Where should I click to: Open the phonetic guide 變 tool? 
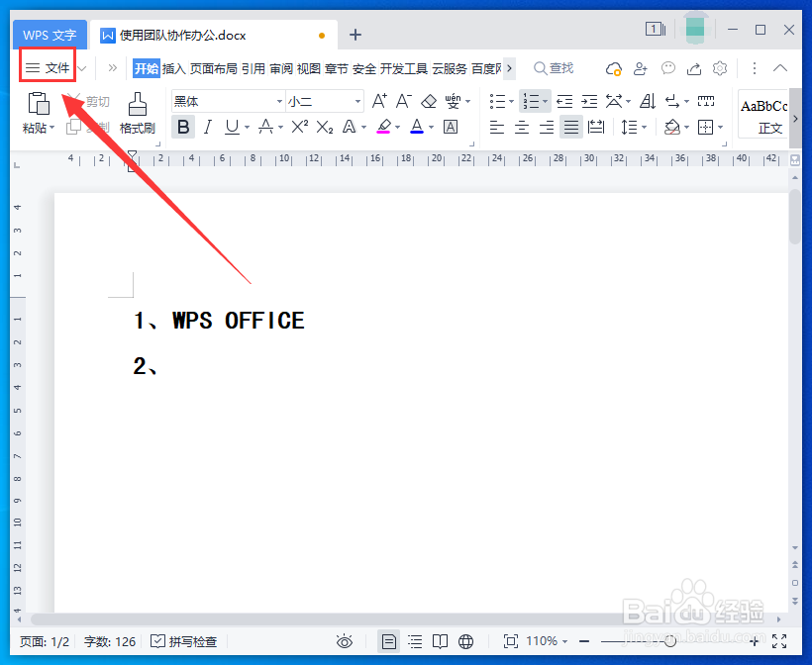[x=454, y=101]
